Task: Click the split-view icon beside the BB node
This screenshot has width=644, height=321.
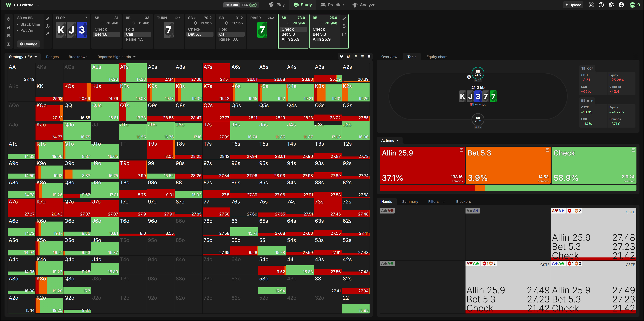Action: coord(344,34)
